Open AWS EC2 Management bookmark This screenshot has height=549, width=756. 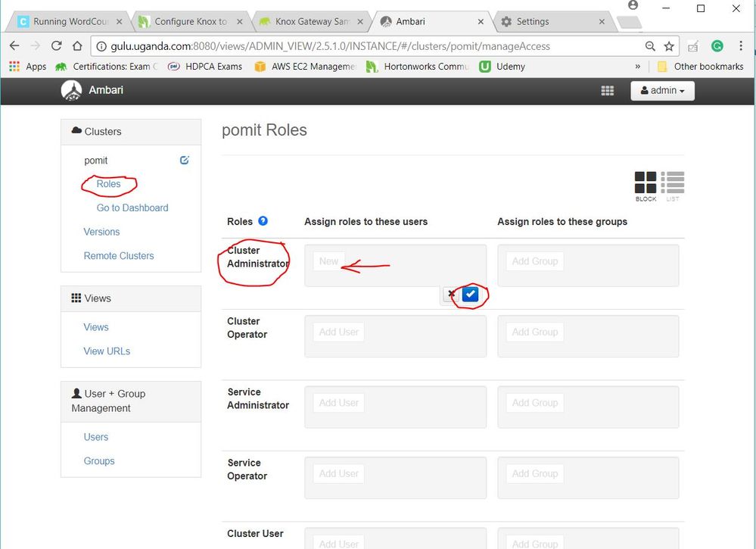[305, 67]
